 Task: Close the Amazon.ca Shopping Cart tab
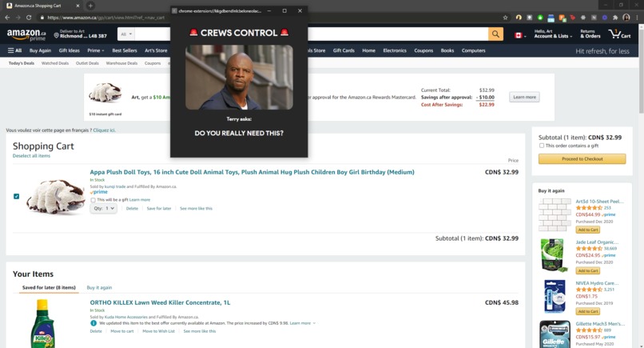pos(78,6)
